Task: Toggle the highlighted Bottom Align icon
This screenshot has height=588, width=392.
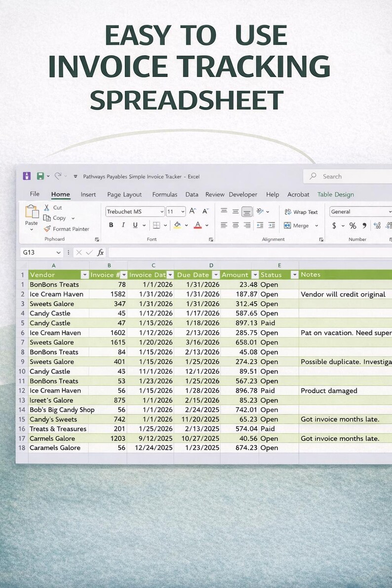Action: point(247,212)
